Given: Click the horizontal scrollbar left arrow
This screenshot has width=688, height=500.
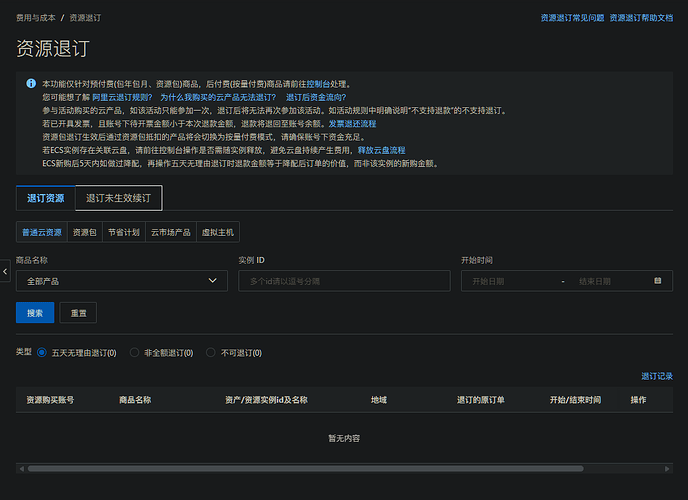Looking at the screenshot, I should pos(22,469).
